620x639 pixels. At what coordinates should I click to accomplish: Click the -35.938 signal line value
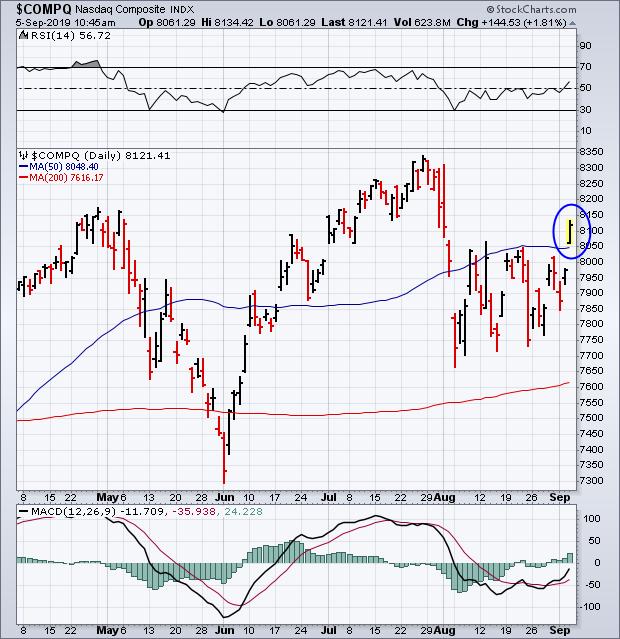[x=194, y=511]
